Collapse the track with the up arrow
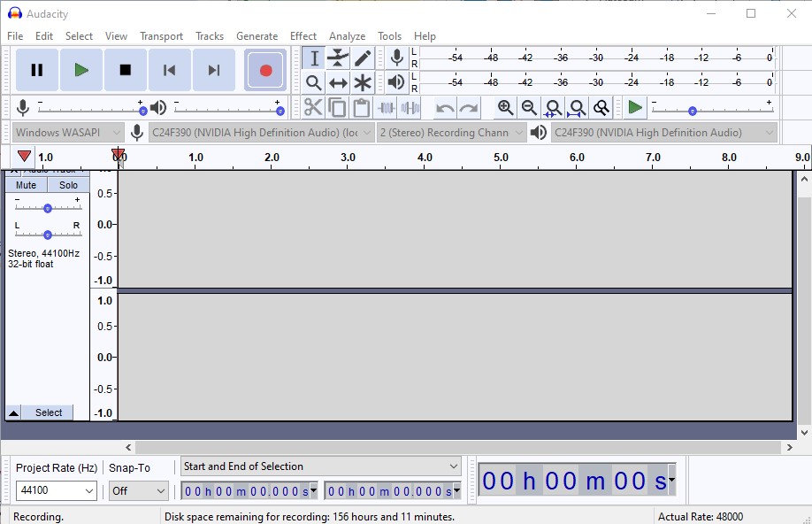Screen dimensions: 812x524 (13, 412)
